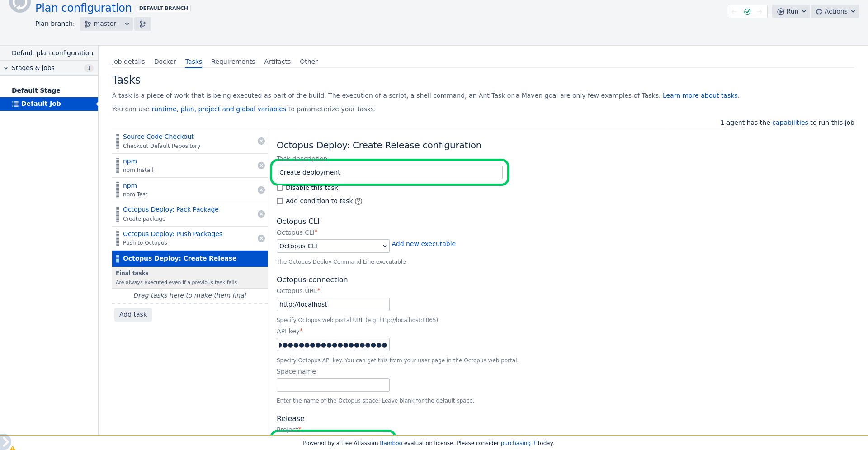Image resolution: width=868 pixels, height=450 pixels.
Task: Click the drag handle of npm Install task
Action: tap(118, 166)
